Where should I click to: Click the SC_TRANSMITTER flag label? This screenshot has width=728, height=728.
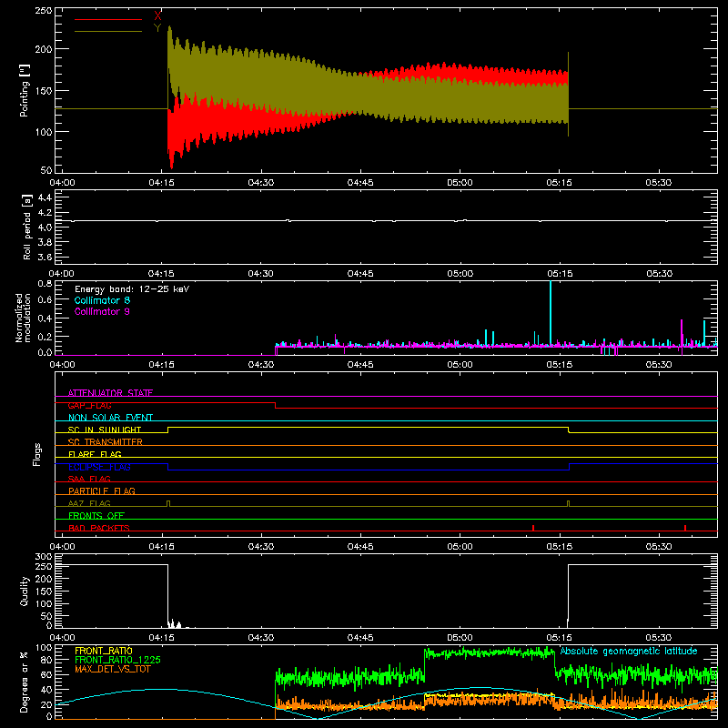click(105, 442)
